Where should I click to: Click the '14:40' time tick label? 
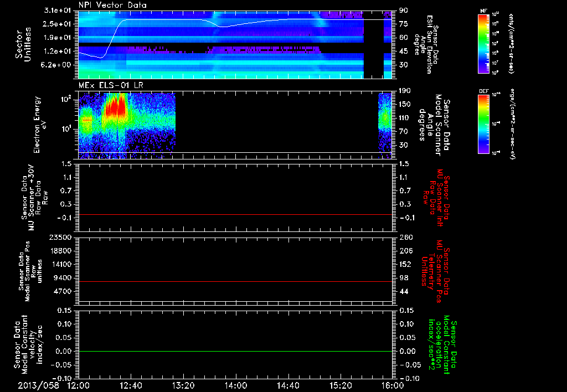(288, 385)
